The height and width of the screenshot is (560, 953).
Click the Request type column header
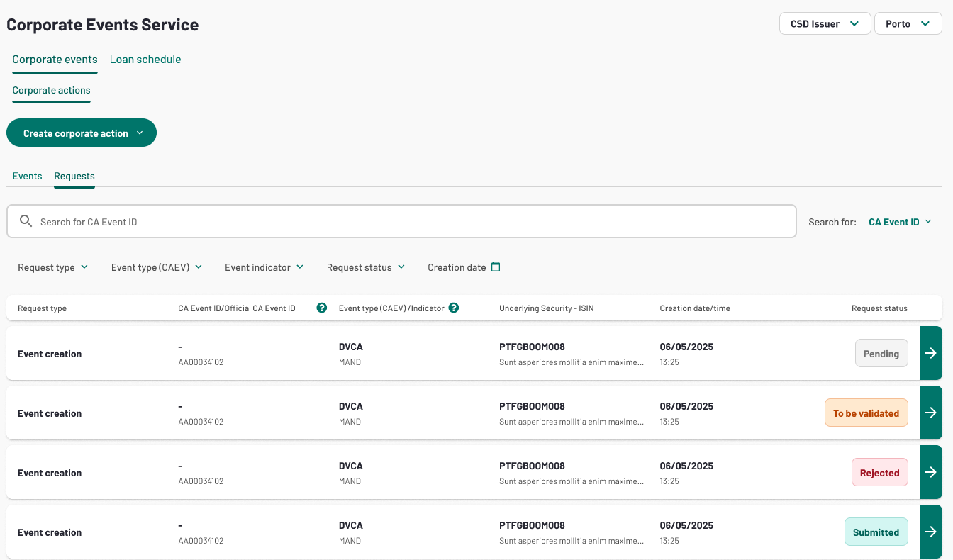[42, 308]
